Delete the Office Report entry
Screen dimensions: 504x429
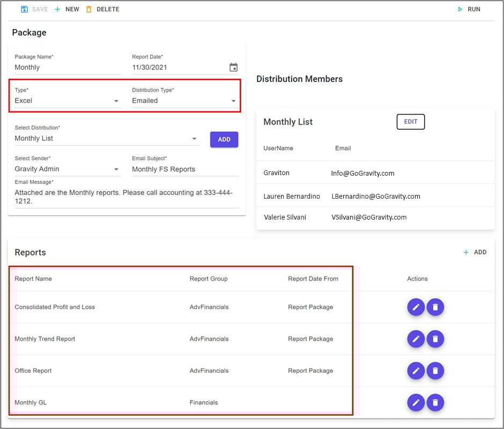pos(435,371)
